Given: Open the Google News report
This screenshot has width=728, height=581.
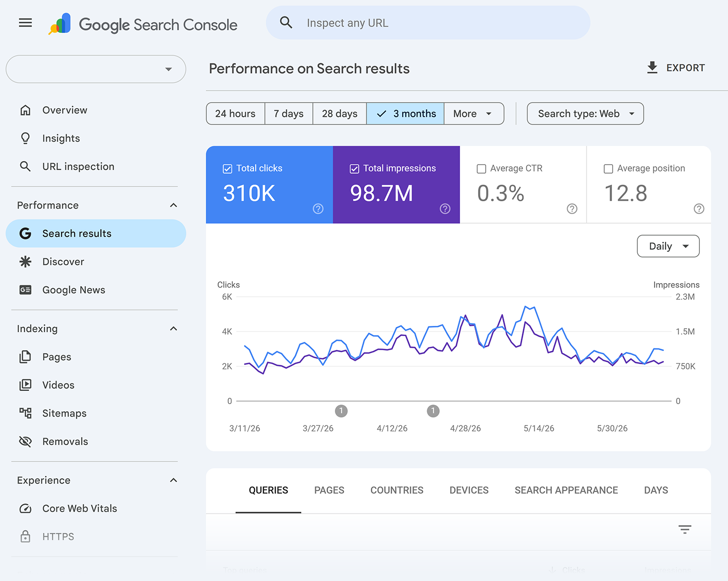Looking at the screenshot, I should (96, 290).
